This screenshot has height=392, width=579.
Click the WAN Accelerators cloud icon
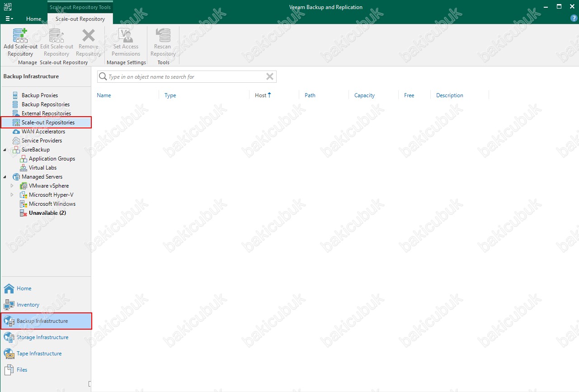coord(16,132)
